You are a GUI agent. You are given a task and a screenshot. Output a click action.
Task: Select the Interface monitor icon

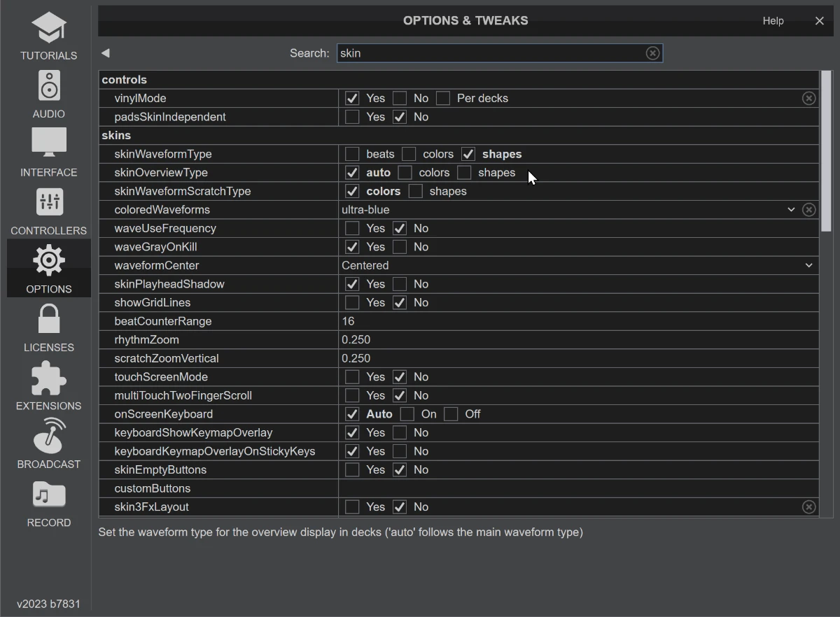click(48, 145)
